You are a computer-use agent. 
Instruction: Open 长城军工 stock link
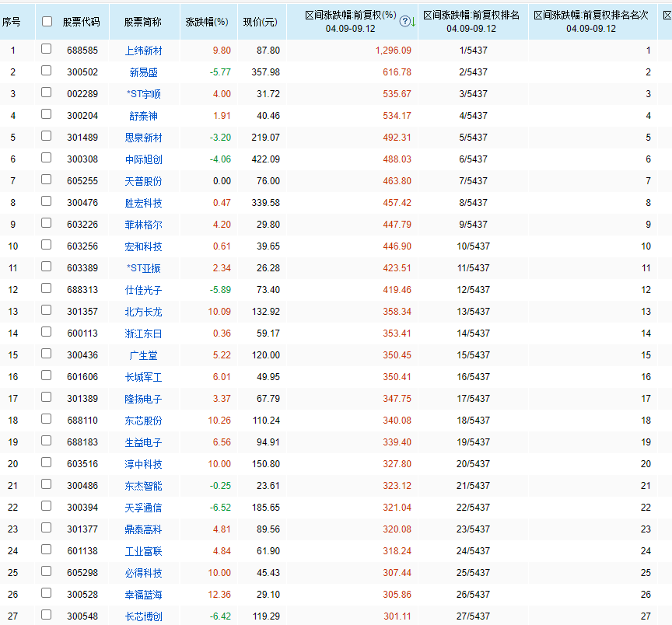click(144, 377)
